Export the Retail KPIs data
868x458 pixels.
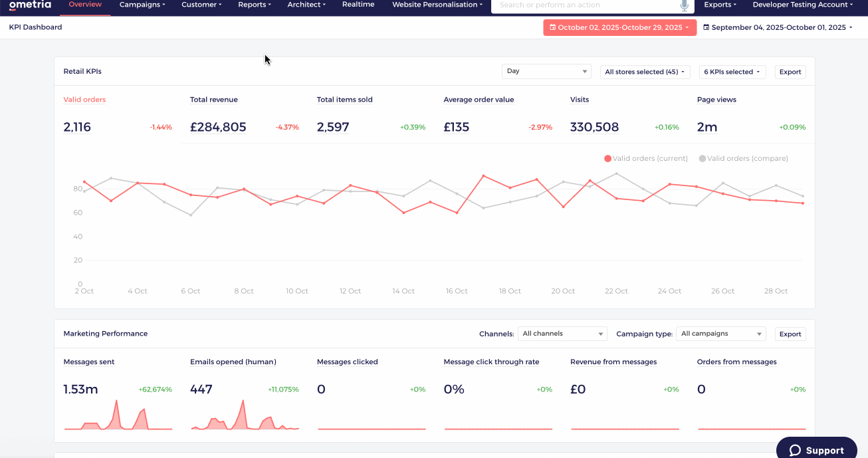(x=790, y=72)
